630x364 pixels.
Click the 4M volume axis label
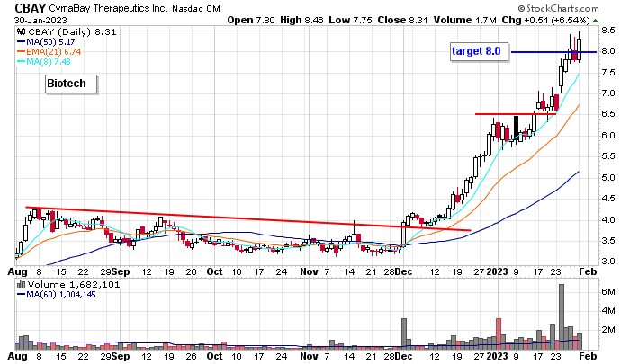pyautogui.click(x=607, y=311)
